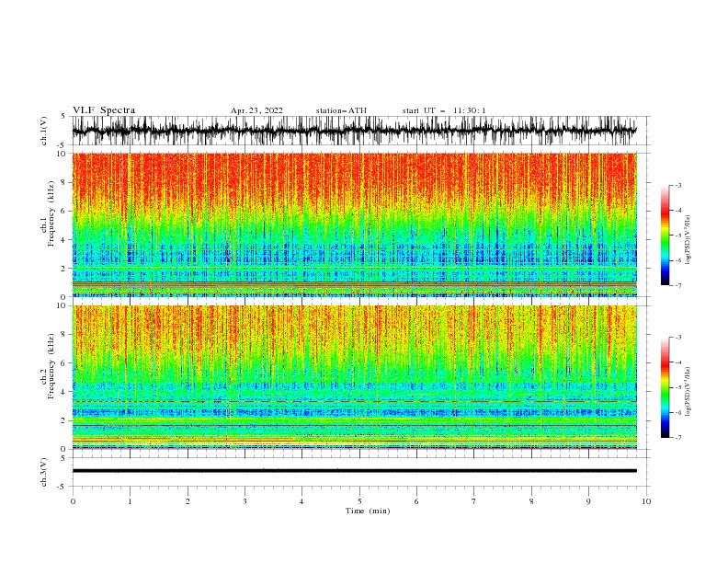Click the ch.2 PSD color scale bar

click(665, 387)
